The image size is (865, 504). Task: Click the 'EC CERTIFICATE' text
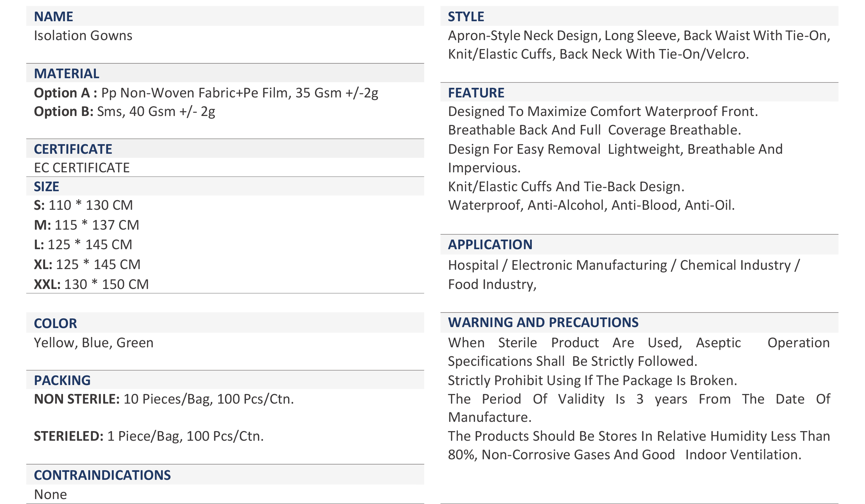(82, 168)
